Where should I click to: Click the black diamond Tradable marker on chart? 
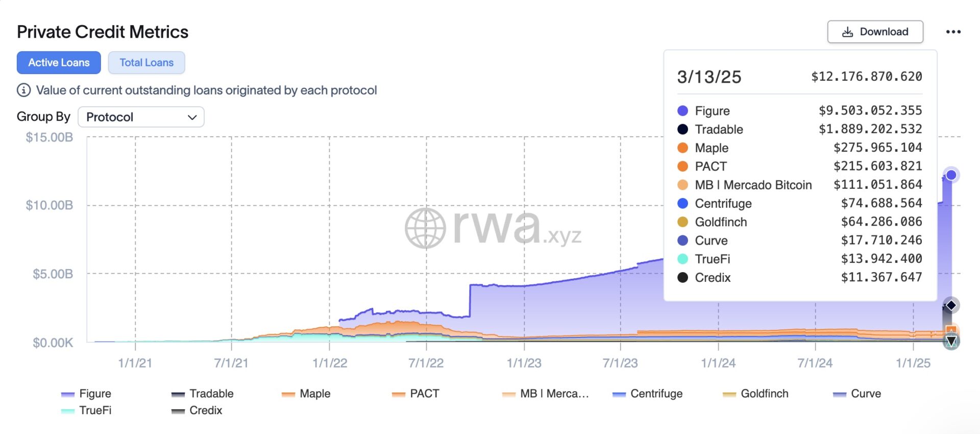pyautogui.click(x=951, y=305)
